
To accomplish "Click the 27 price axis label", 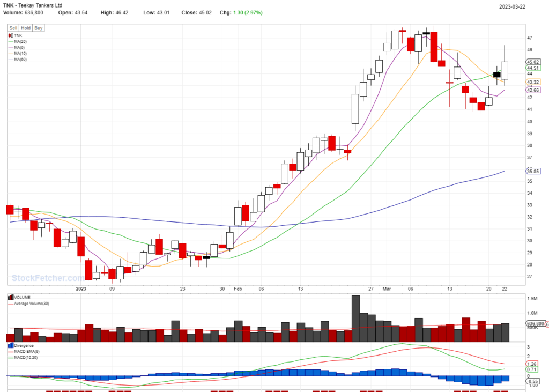I will tap(530, 277).
